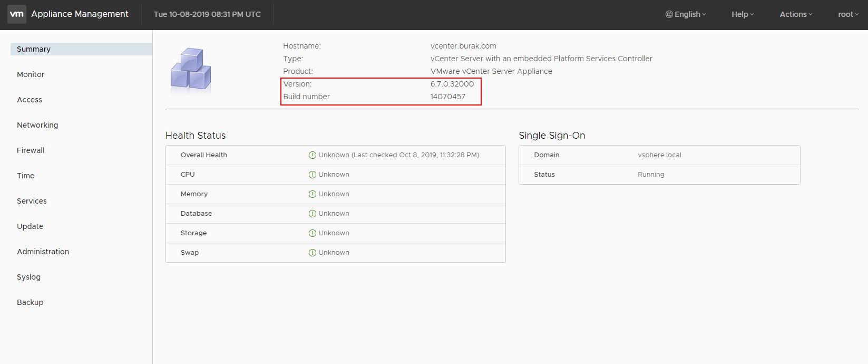Click the Overall Health last checked status text
This screenshot has width=868, height=364.
[x=399, y=155]
